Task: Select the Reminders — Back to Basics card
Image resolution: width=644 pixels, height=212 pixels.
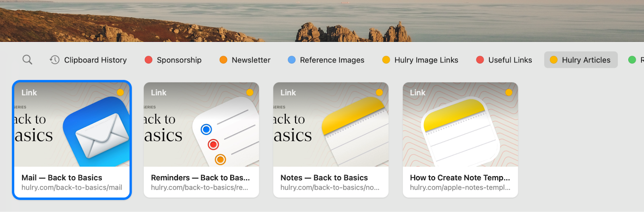Action: point(201,140)
